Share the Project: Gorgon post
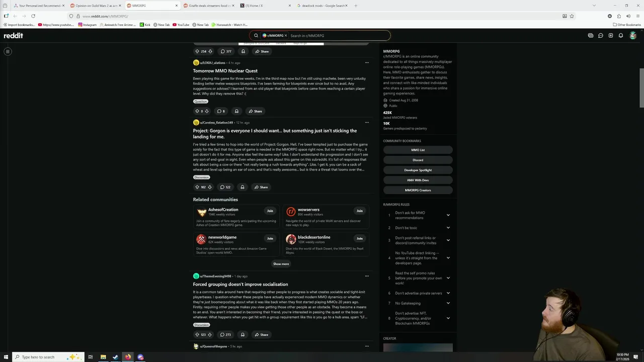Viewport: 644px width, 362px height. pos(261,187)
